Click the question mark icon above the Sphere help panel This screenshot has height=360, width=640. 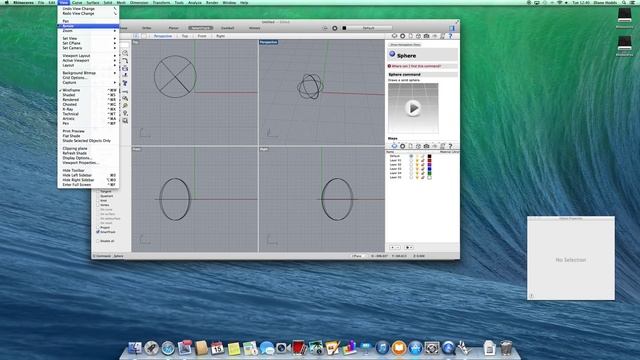click(x=450, y=36)
